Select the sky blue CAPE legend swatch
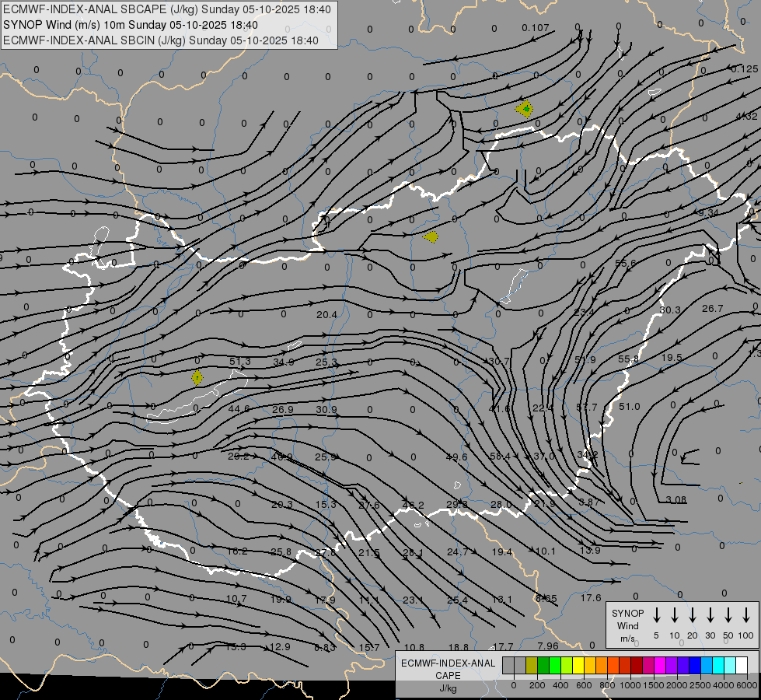The height and width of the screenshot is (700, 761). (x=706, y=665)
